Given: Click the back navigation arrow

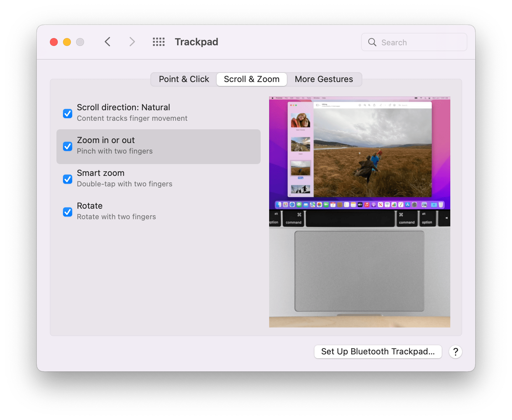Looking at the screenshot, I should [107, 42].
